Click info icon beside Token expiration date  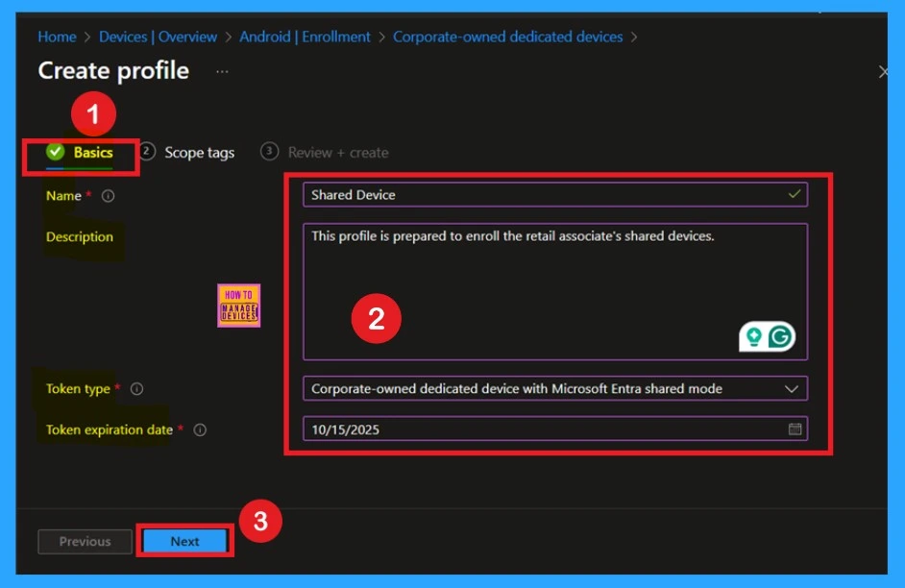tap(200, 429)
